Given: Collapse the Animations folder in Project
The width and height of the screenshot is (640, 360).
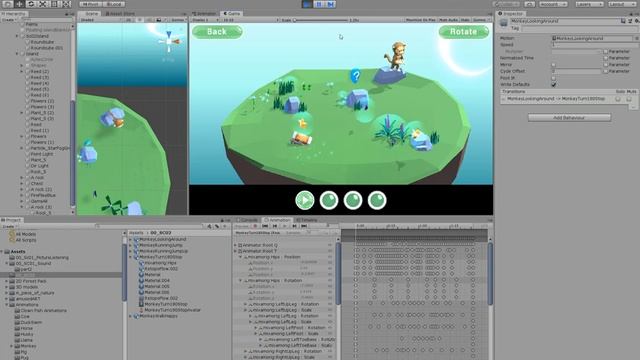Looking at the screenshot, I should 7,304.
